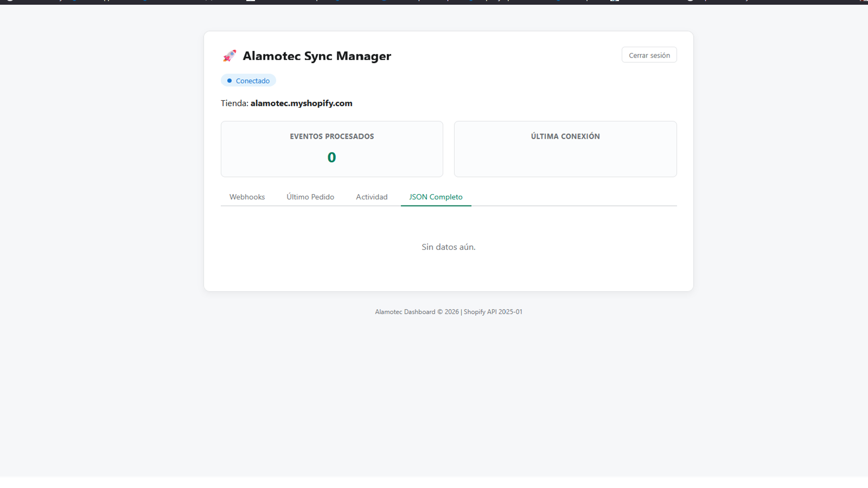Click the Alamotec Sync Manager heading
The image size is (868, 488).
tap(317, 56)
